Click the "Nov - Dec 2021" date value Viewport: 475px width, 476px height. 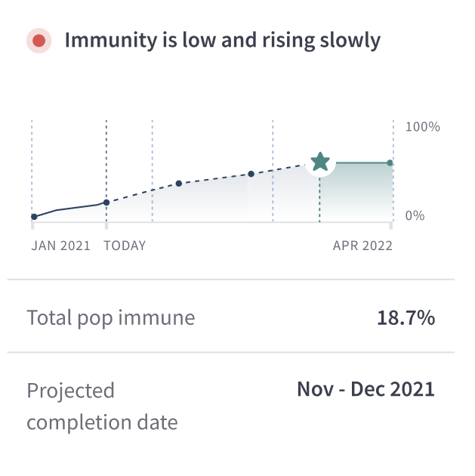pyautogui.click(x=366, y=389)
